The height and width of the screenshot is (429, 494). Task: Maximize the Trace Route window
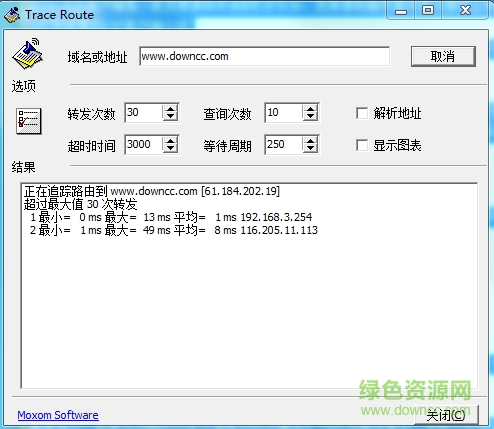click(x=428, y=11)
